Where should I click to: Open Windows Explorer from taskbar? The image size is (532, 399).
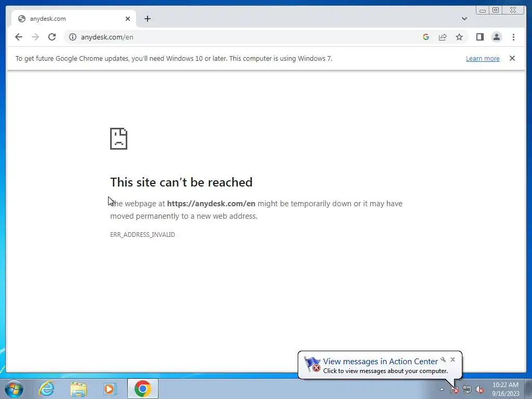click(78, 389)
